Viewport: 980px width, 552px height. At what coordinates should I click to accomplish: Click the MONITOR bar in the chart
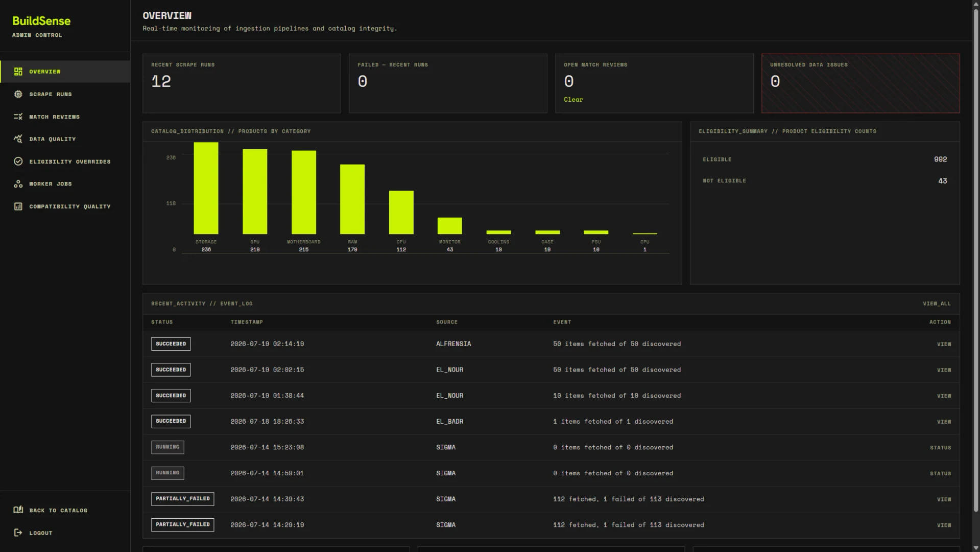(449, 226)
